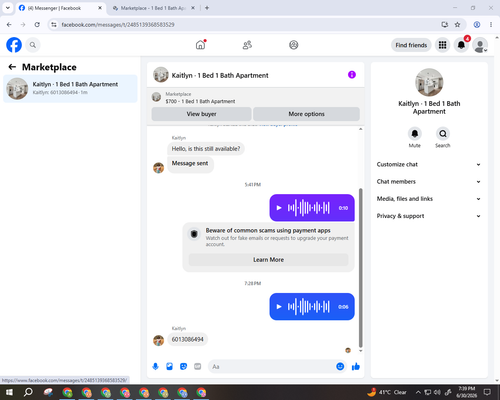Click the 6013086494 message bubble
This screenshot has height=400, width=500.
click(187, 339)
